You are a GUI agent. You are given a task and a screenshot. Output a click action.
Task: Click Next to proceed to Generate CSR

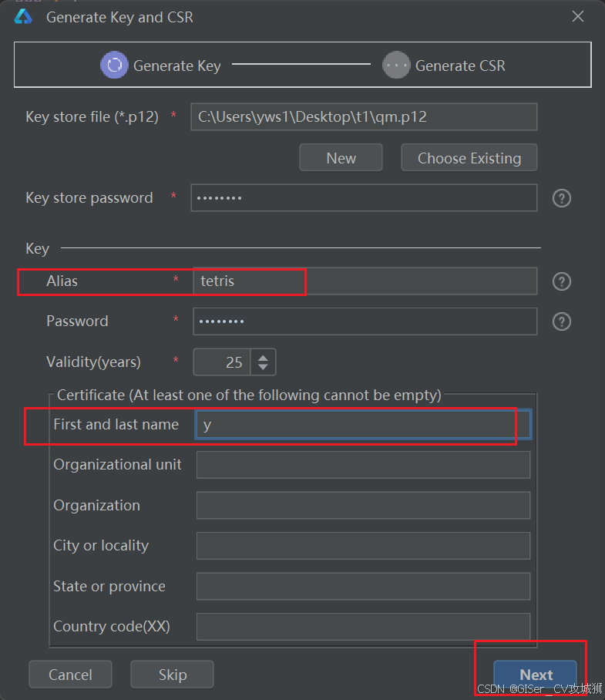[536, 674]
